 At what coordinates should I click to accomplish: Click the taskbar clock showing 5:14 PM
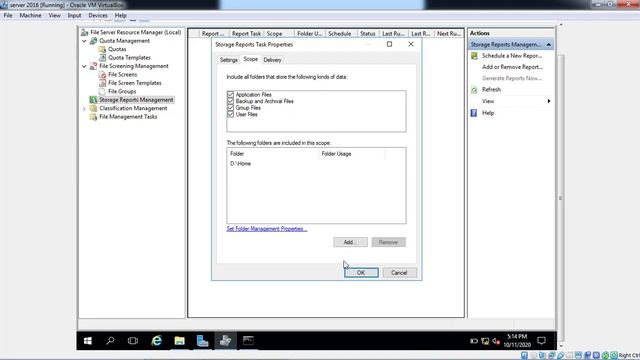pos(517,341)
